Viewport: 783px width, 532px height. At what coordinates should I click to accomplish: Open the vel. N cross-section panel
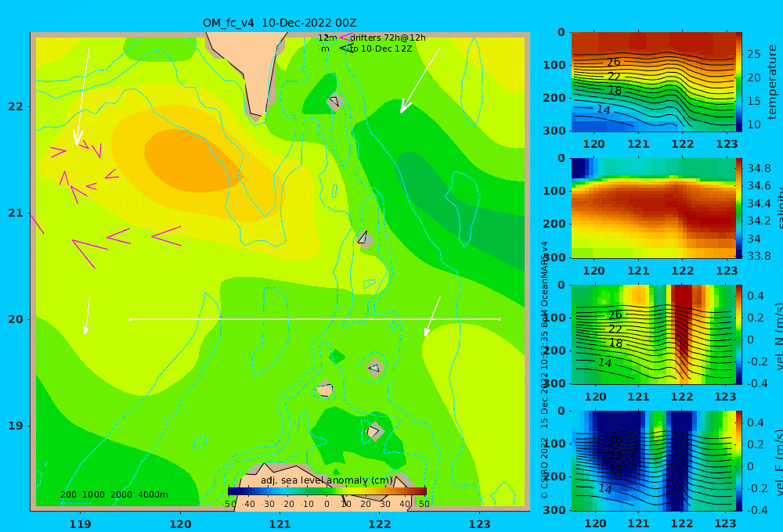click(654, 334)
